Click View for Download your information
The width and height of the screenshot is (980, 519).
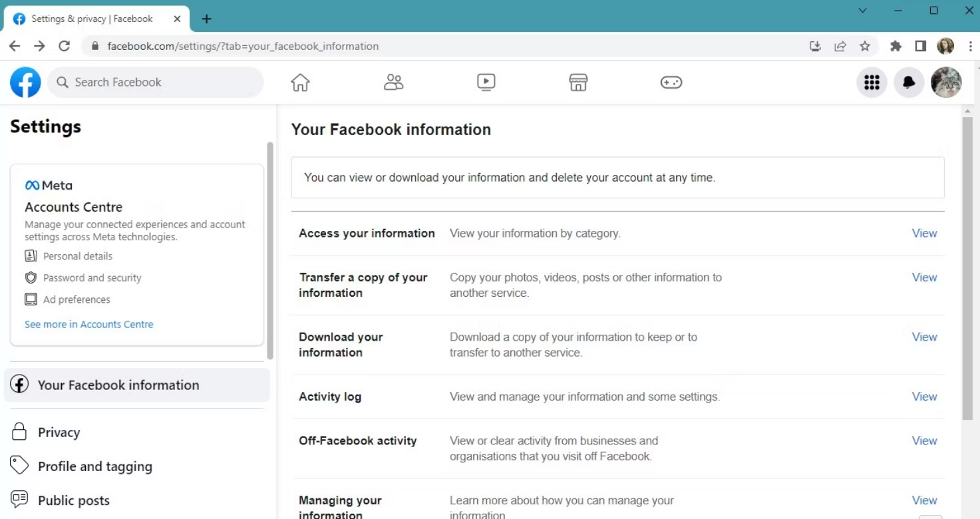924,337
